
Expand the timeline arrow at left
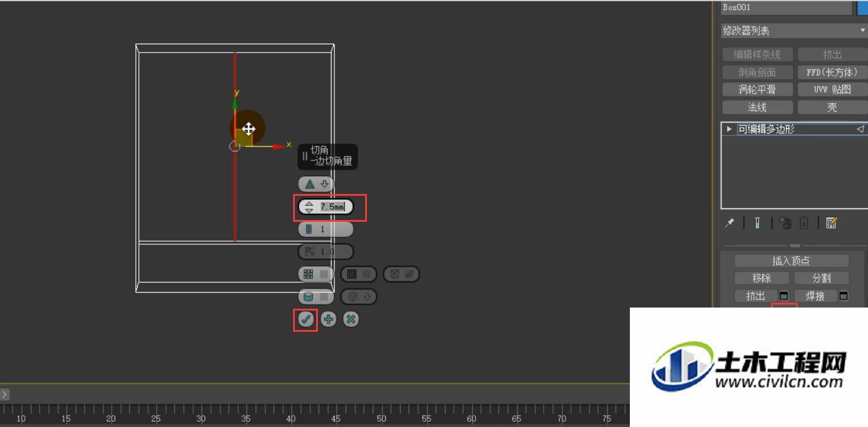4,394
